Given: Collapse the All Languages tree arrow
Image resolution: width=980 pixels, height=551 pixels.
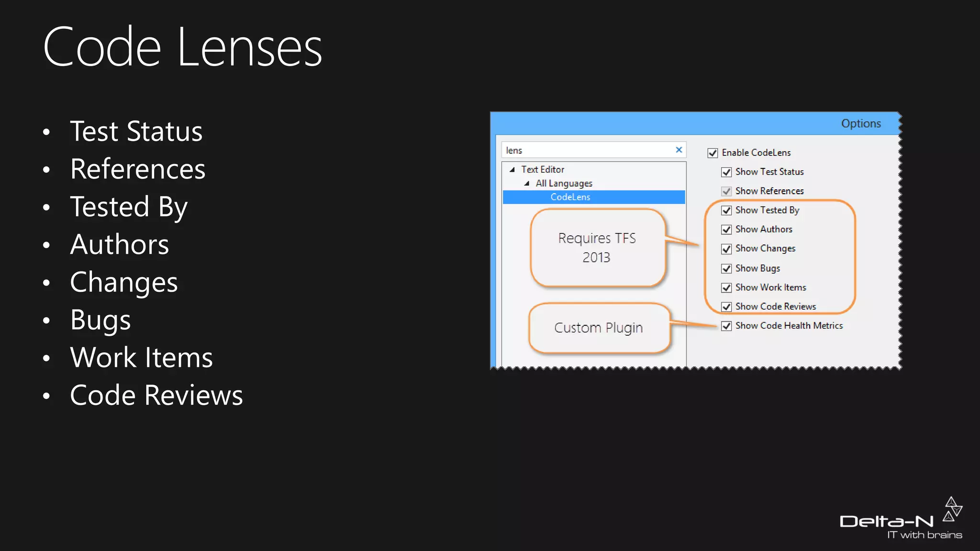Looking at the screenshot, I should (527, 183).
